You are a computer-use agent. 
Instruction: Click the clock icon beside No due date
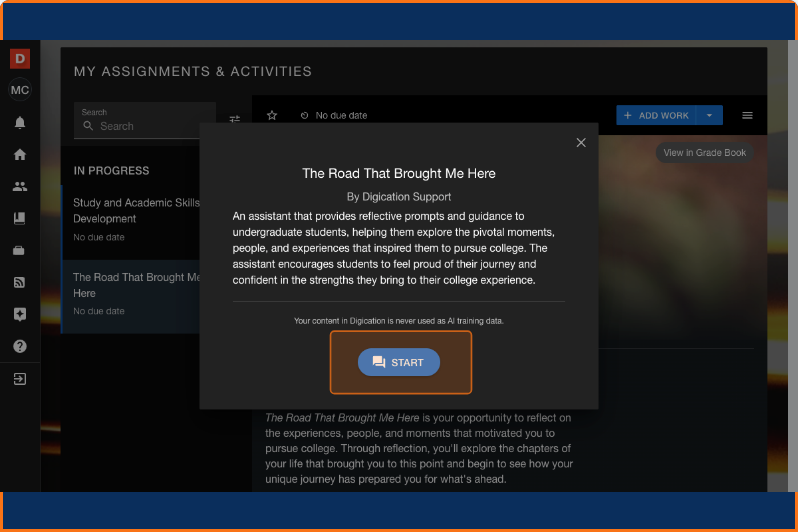pyautogui.click(x=304, y=116)
